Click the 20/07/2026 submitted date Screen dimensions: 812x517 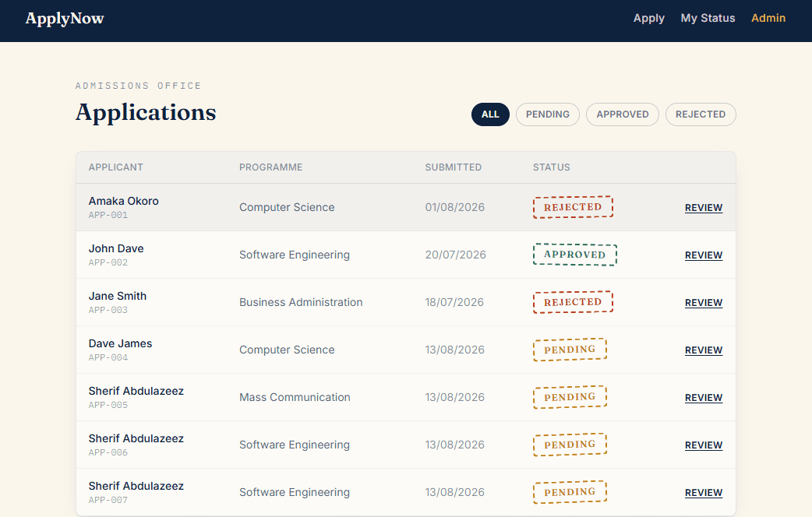(x=456, y=255)
